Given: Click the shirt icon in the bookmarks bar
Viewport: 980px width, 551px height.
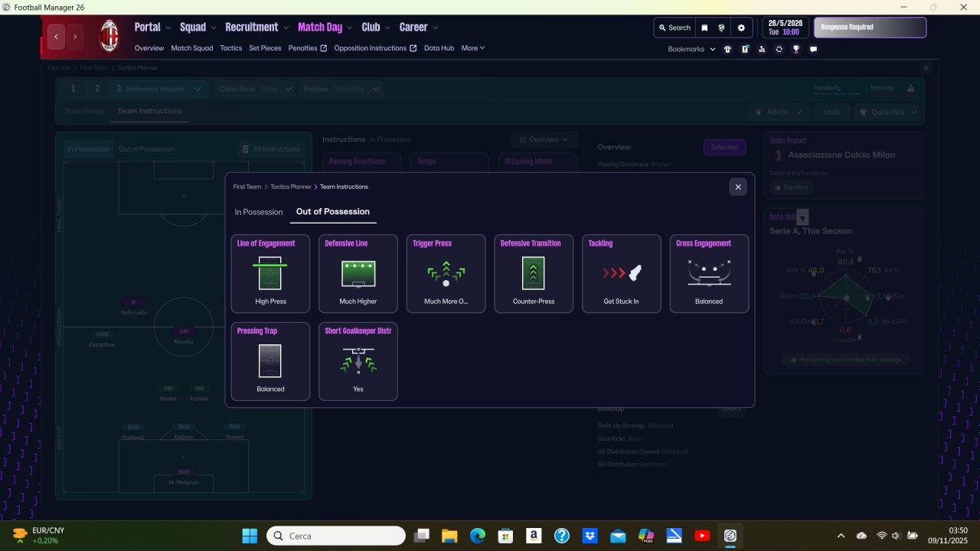Looking at the screenshot, I should [x=727, y=49].
